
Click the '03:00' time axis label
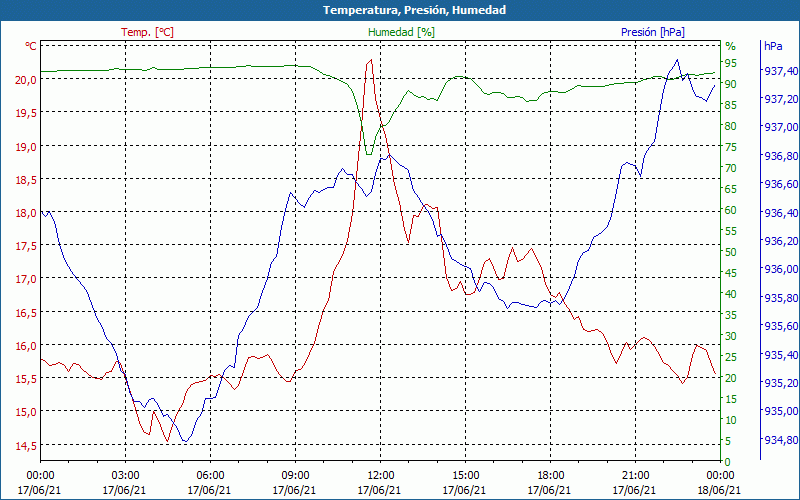coord(125,476)
